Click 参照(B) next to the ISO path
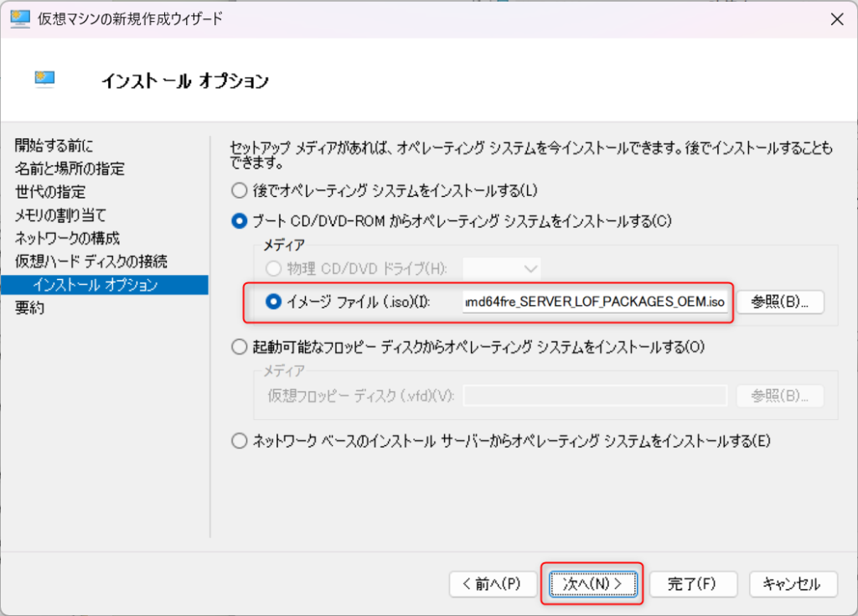This screenshot has width=858, height=616. (x=780, y=302)
